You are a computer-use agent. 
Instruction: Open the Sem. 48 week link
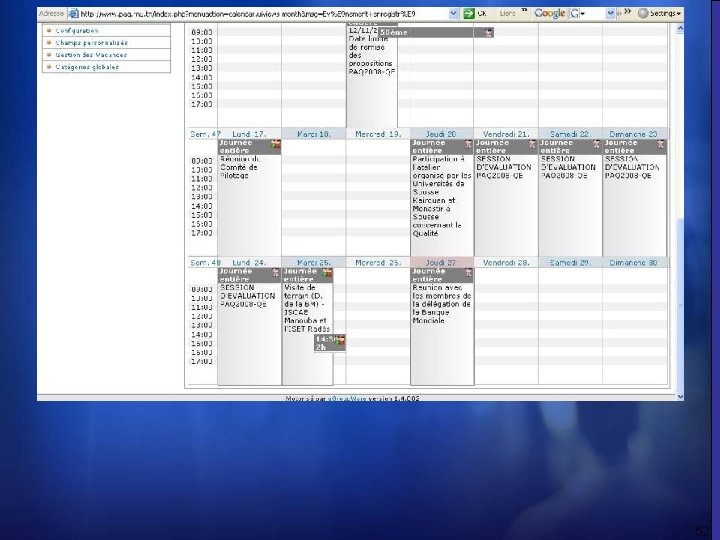[x=205, y=263]
